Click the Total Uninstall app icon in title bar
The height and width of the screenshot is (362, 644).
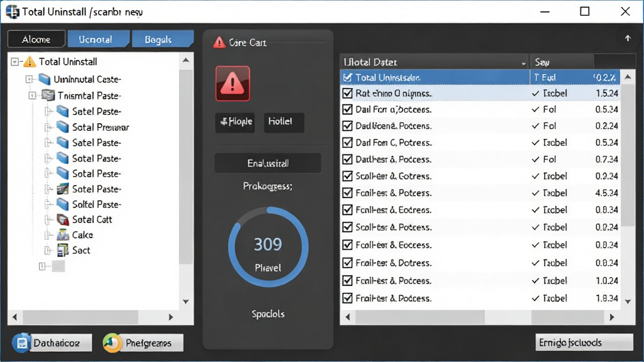tap(13, 11)
